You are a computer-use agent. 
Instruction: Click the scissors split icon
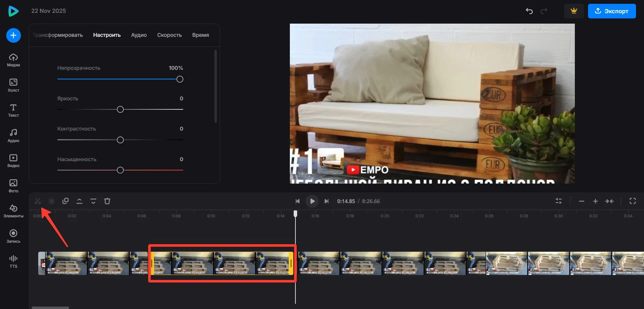click(38, 201)
